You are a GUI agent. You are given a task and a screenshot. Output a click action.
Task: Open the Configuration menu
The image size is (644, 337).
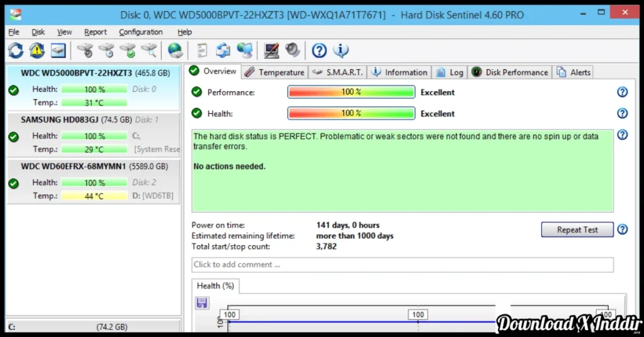coord(141,32)
